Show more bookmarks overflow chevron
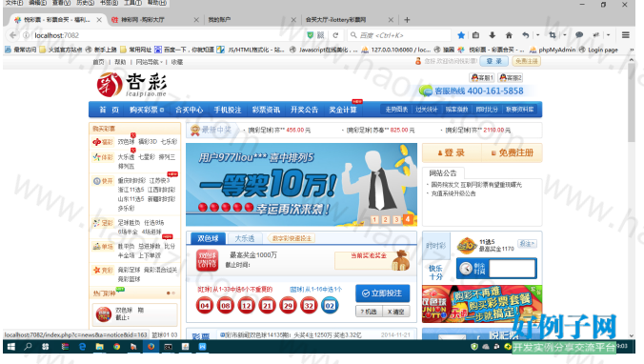This screenshot has height=364, width=644. click(632, 50)
